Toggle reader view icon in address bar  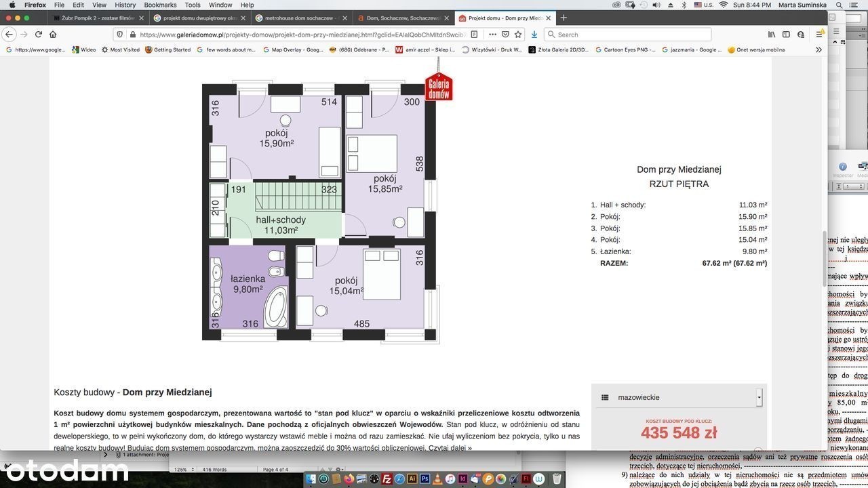pos(475,35)
